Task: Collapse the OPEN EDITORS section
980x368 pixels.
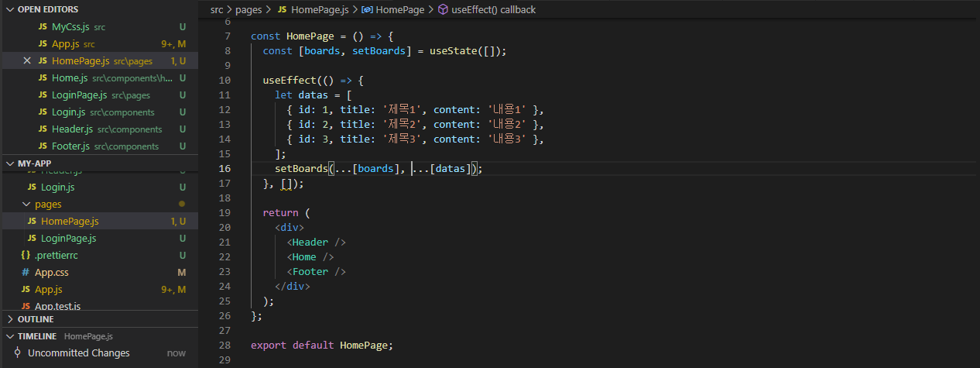Action: click(11, 9)
